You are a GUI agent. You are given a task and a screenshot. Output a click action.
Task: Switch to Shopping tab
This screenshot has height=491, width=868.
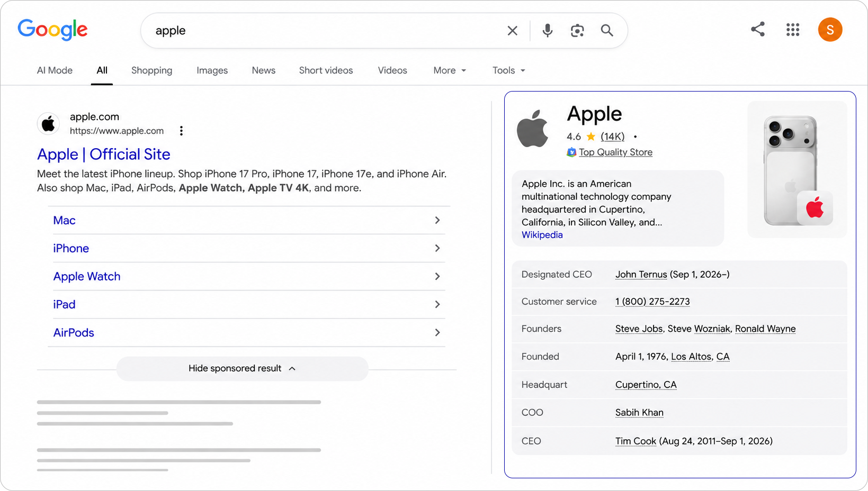[x=151, y=70]
